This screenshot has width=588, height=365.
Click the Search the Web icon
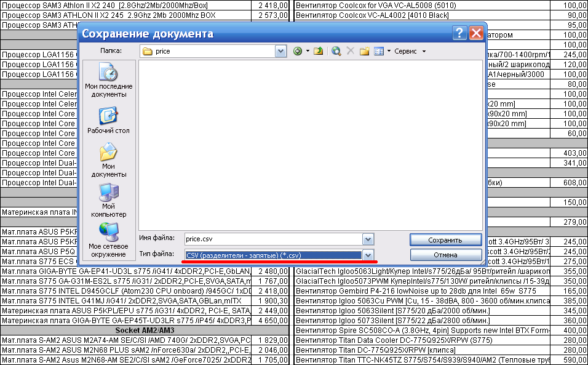pyautogui.click(x=336, y=51)
